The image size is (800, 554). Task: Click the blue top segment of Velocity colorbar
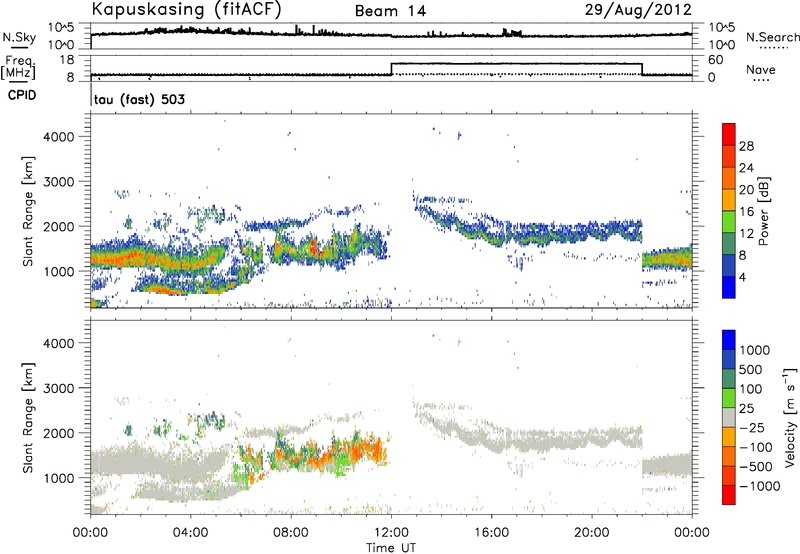coord(729,340)
